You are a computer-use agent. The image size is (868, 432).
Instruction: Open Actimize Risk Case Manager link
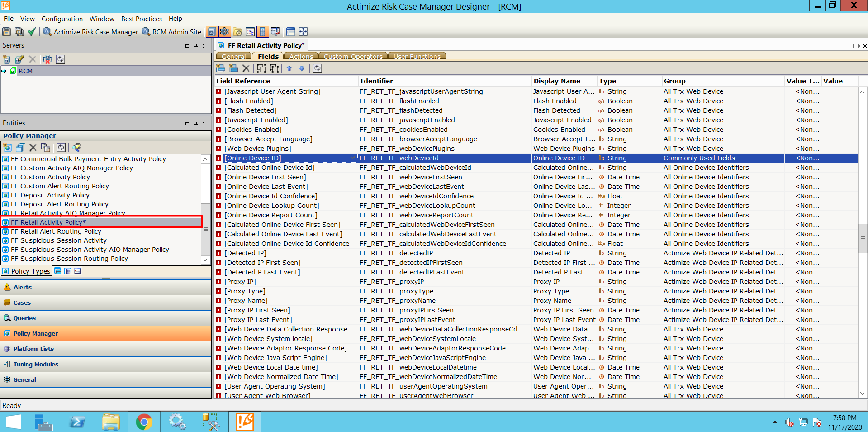[x=90, y=32]
